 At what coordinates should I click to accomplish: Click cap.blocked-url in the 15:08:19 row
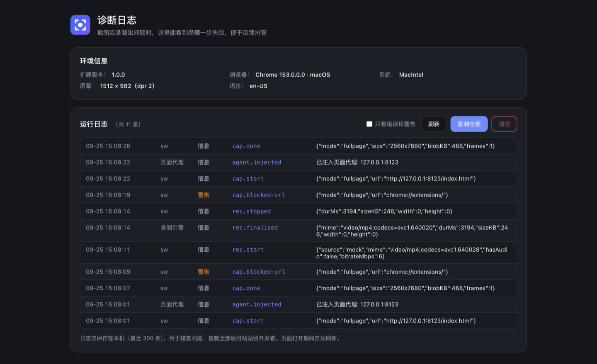[x=259, y=195]
